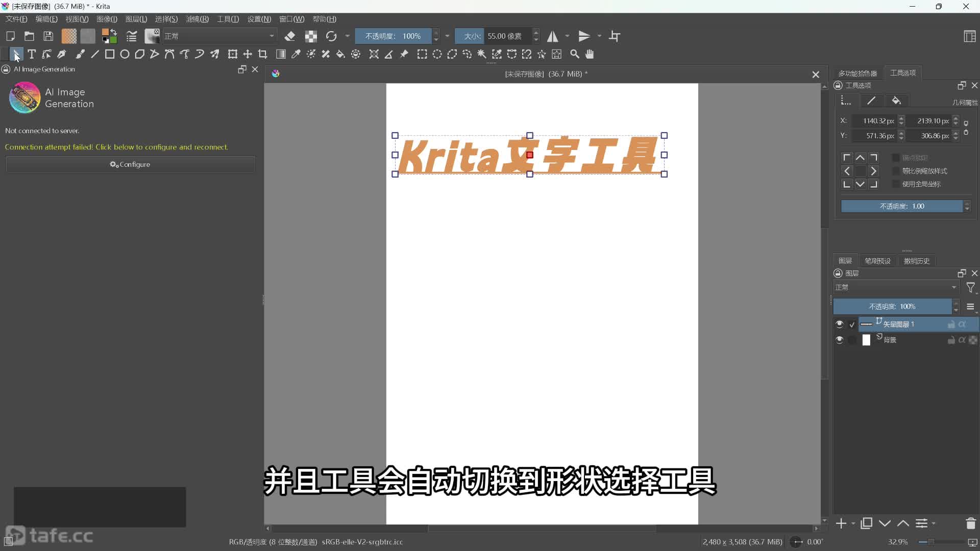Select the Bezier Curve tool

click(x=169, y=54)
